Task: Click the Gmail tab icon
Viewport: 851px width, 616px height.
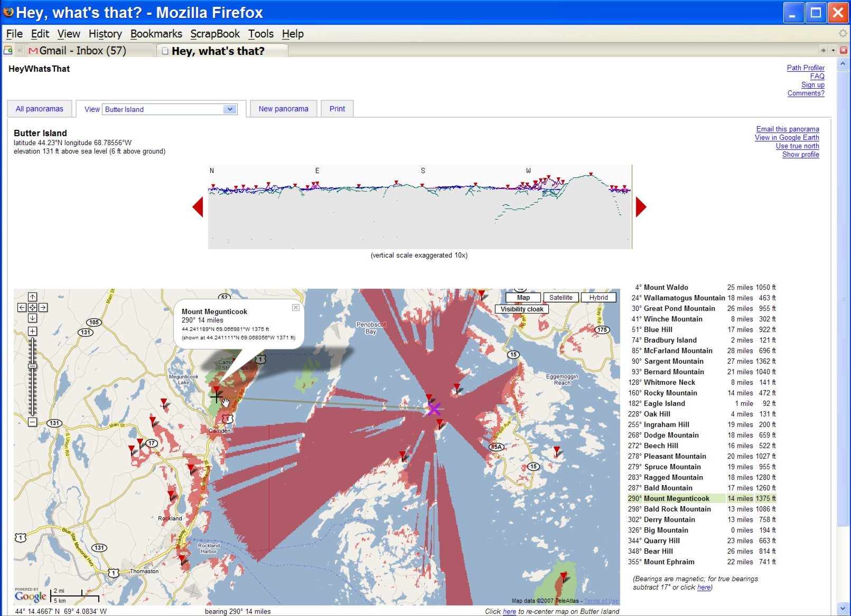Action: click(33, 51)
